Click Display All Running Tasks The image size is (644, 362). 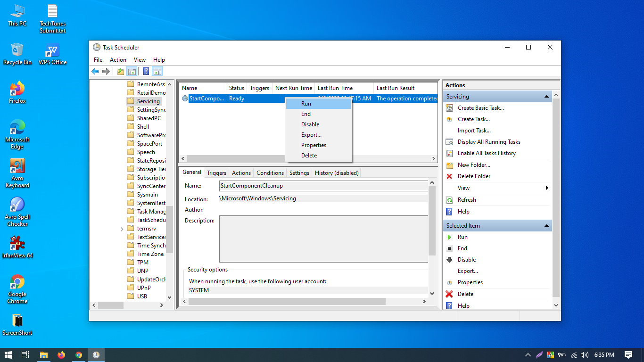489,142
